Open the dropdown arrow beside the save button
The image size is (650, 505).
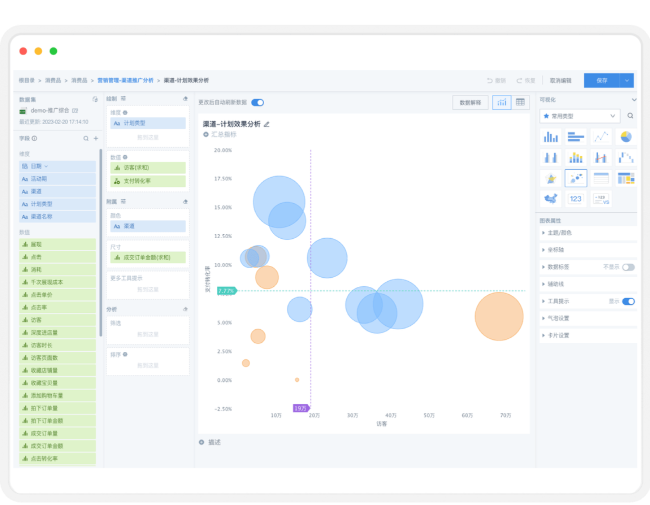[x=628, y=80]
